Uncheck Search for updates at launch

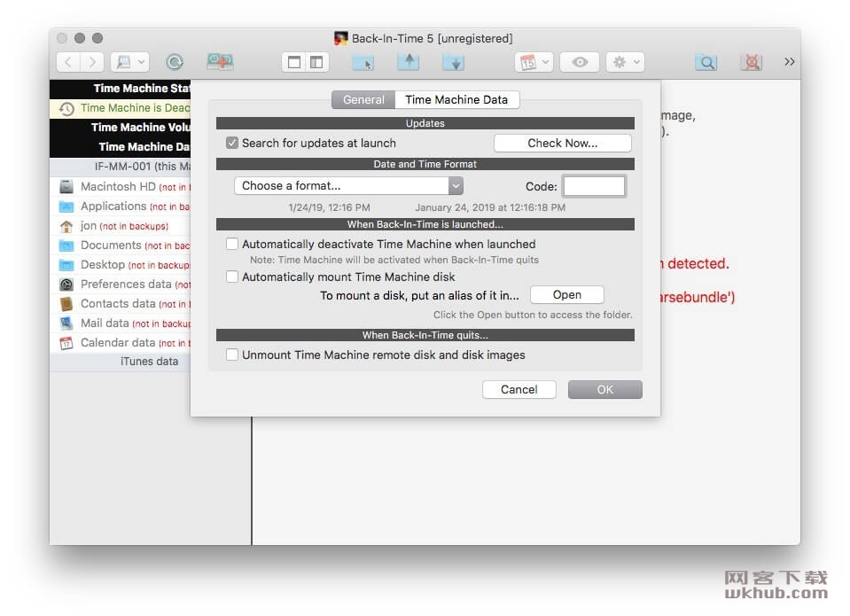[232, 144]
